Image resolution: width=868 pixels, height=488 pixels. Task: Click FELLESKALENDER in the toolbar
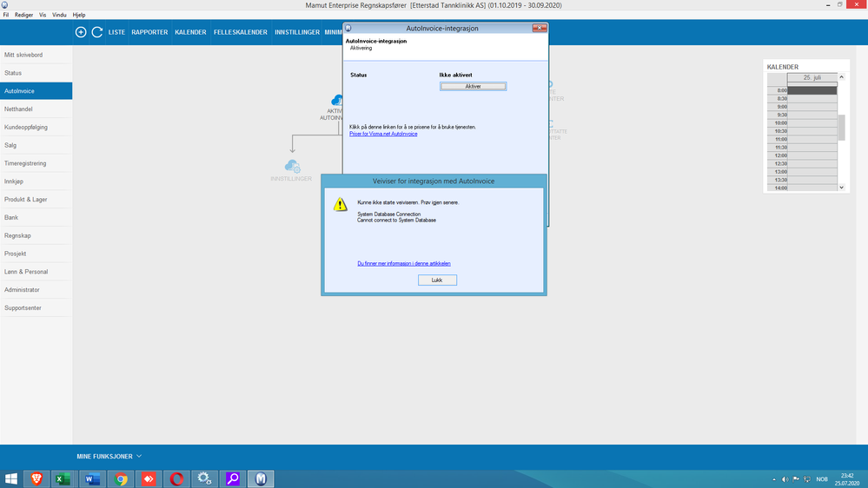tap(241, 32)
